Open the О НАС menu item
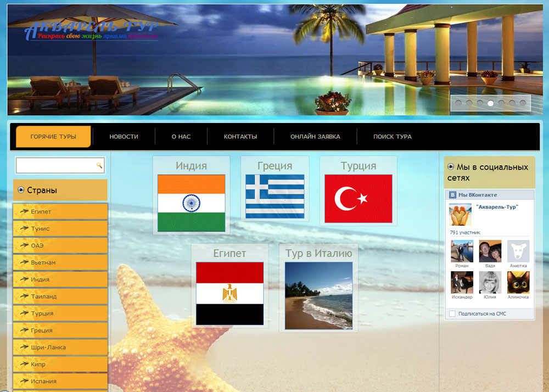The width and height of the screenshot is (549, 392). (181, 137)
